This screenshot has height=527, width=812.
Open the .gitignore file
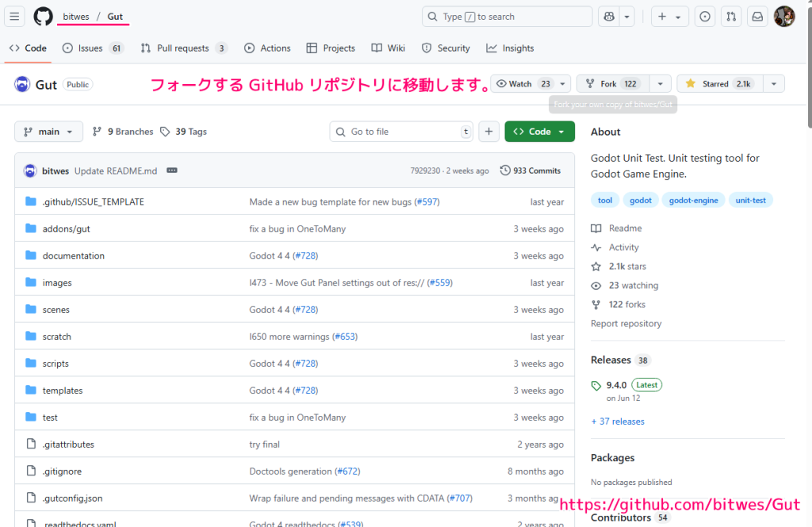(x=62, y=471)
